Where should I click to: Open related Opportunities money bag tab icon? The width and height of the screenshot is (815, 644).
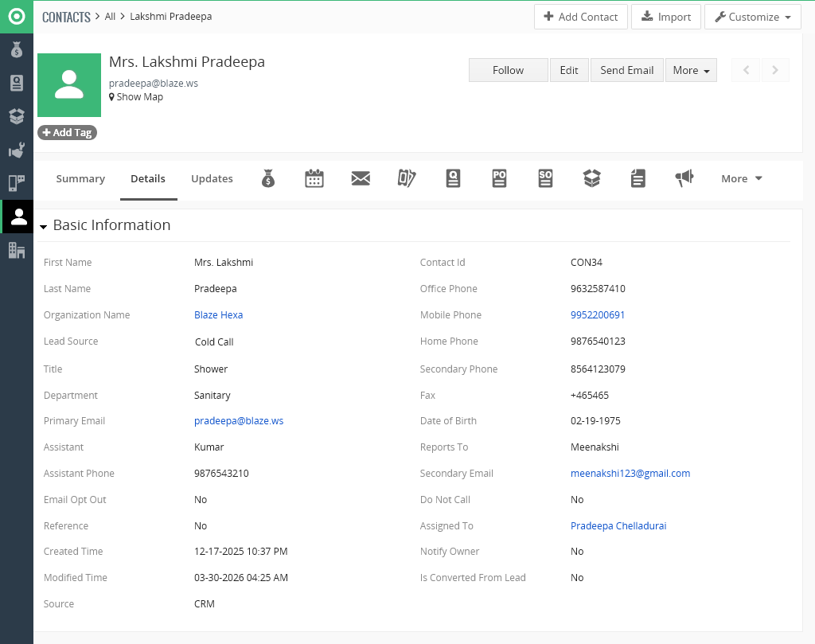click(x=268, y=178)
